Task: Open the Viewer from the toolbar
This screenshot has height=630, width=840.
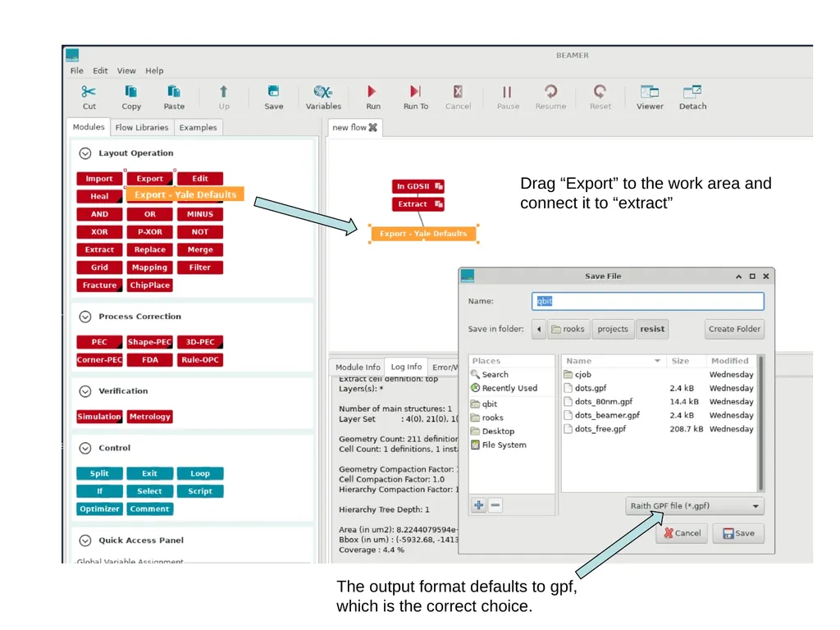Action: (650, 92)
